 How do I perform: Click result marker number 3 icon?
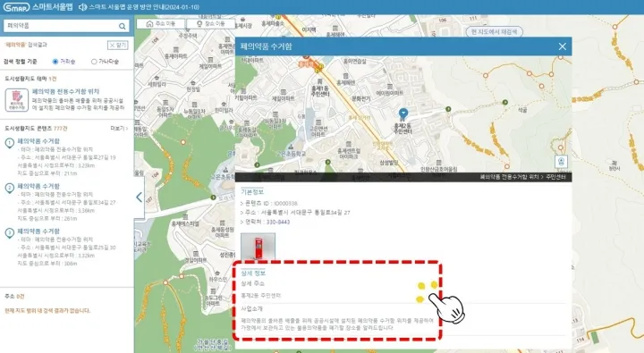tap(10, 233)
